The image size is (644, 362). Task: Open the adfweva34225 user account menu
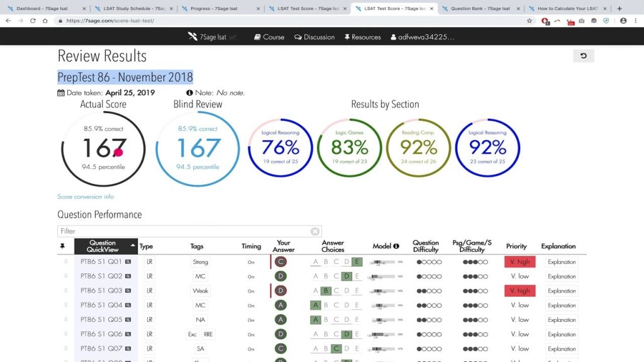point(422,37)
